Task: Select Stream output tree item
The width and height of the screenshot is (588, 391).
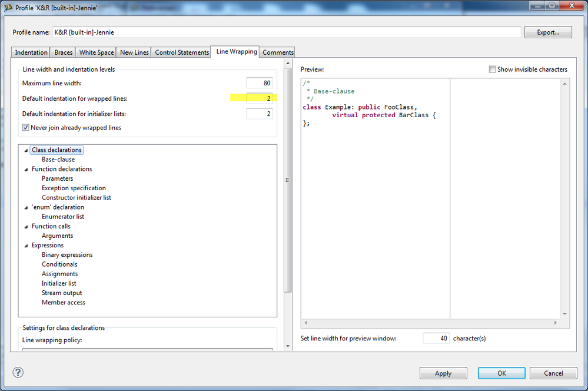Action: (62, 293)
